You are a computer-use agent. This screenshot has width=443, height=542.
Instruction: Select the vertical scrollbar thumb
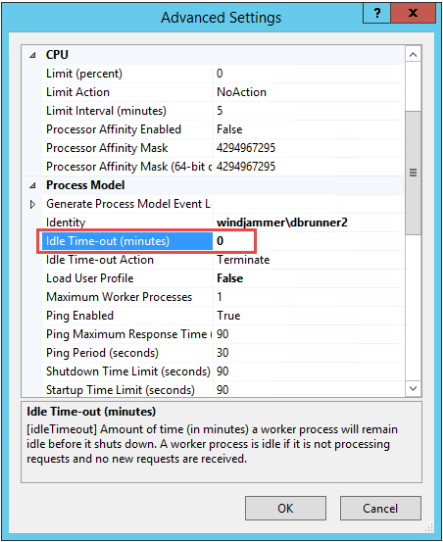point(413,173)
